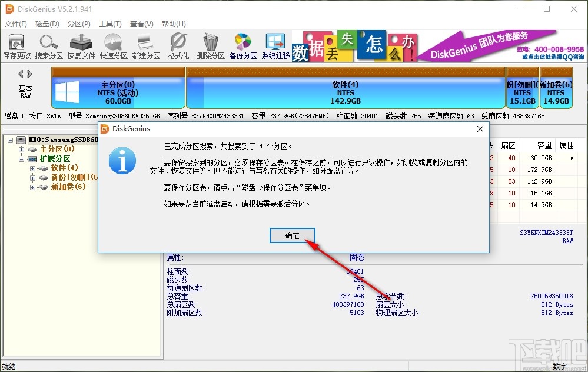The image size is (588, 372).
Task: Click the 就绪 status bar text
Action: (9, 366)
